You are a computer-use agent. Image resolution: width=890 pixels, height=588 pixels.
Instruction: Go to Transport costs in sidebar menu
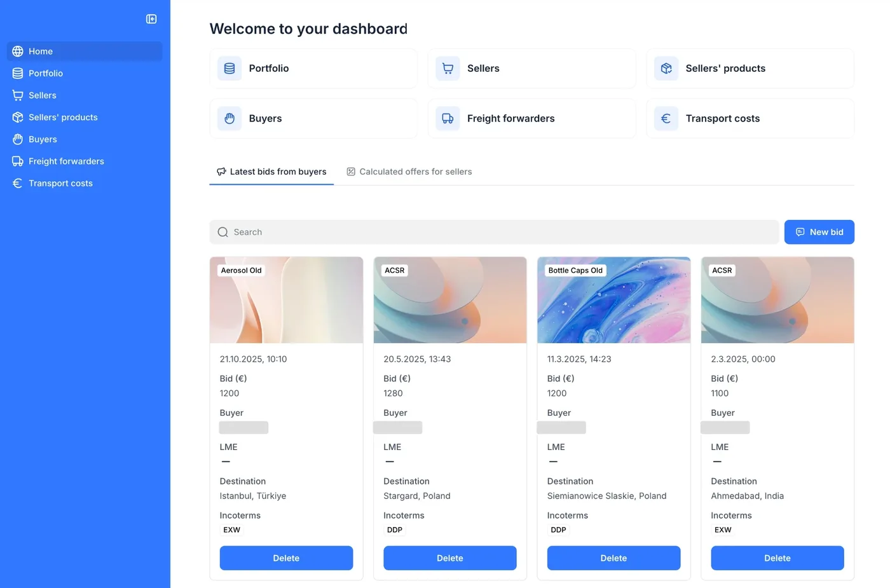[x=85, y=183]
